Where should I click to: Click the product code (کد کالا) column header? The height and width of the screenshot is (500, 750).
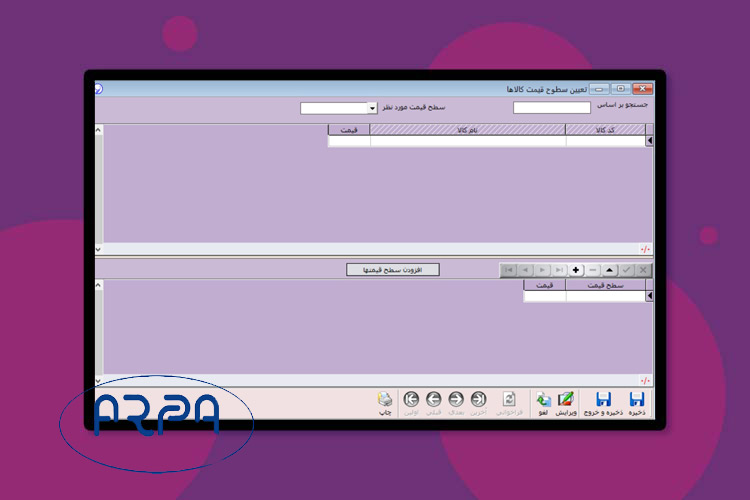[604, 130]
